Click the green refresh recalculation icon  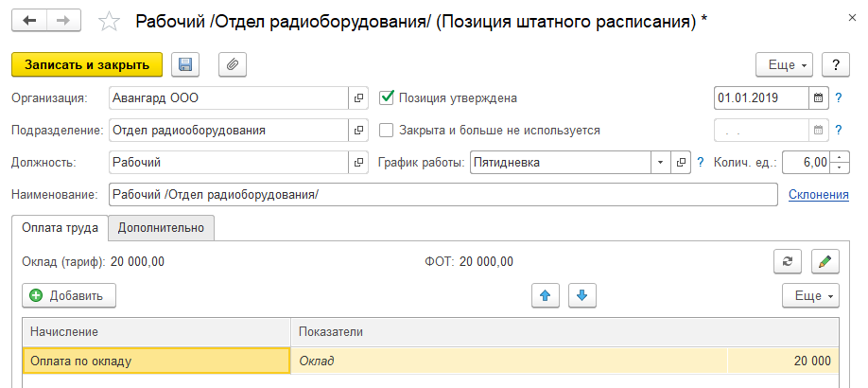point(787,261)
